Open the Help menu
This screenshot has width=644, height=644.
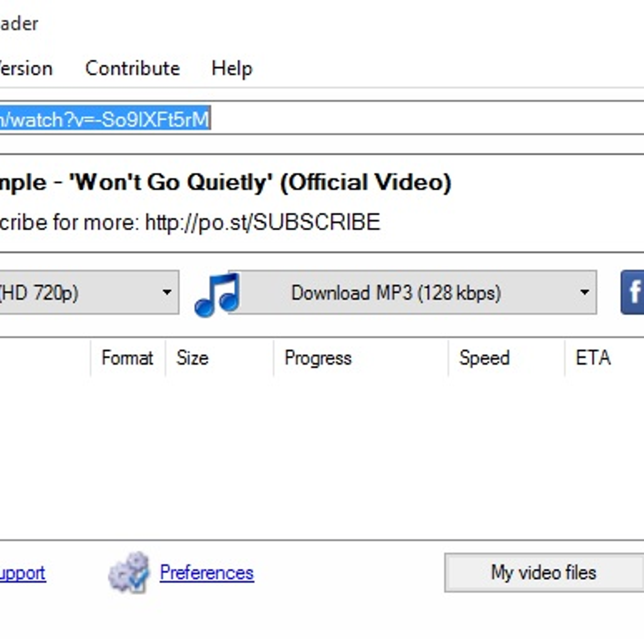click(x=232, y=69)
